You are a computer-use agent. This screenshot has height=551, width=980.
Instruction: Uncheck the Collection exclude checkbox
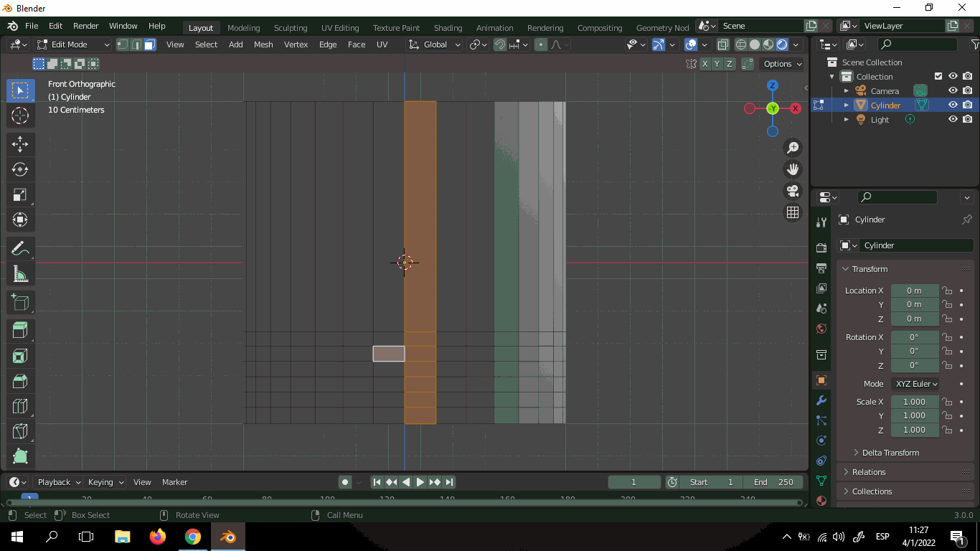pyautogui.click(x=938, y=76)
